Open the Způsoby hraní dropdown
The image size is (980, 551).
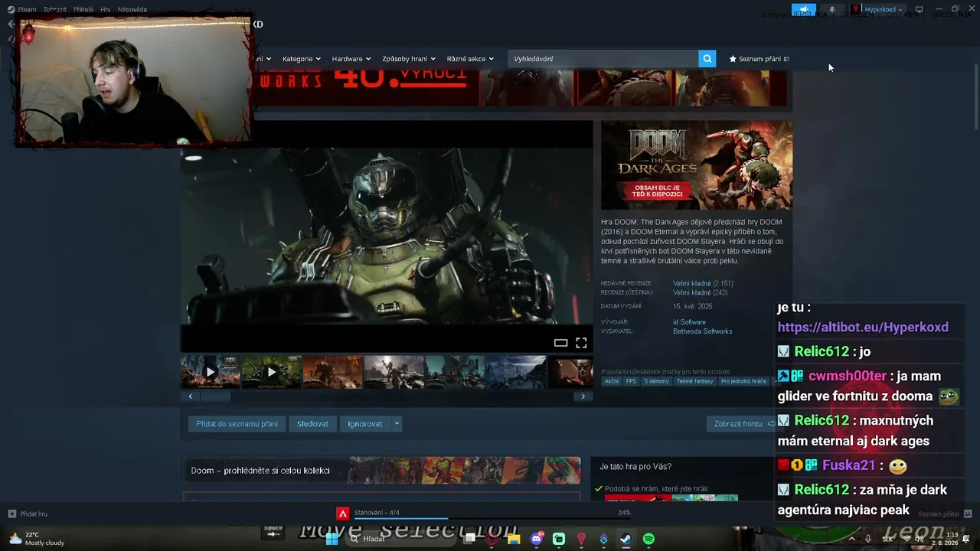[408, 59]
